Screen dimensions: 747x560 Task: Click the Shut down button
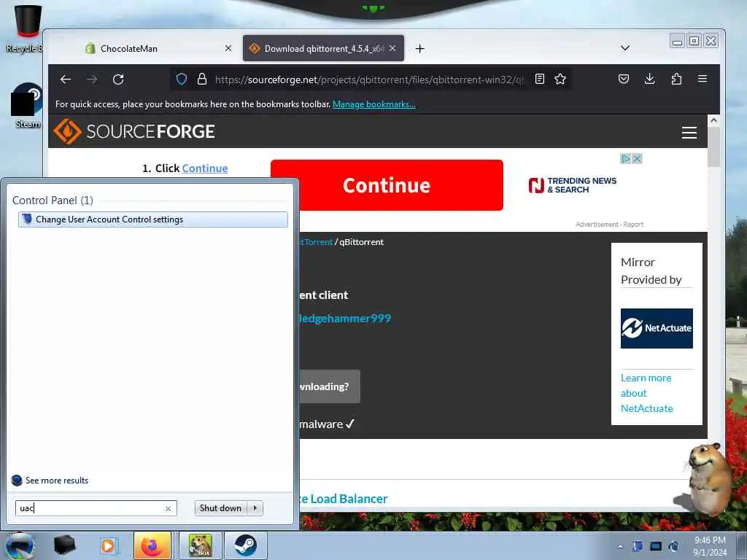click(x=220, y=508)
